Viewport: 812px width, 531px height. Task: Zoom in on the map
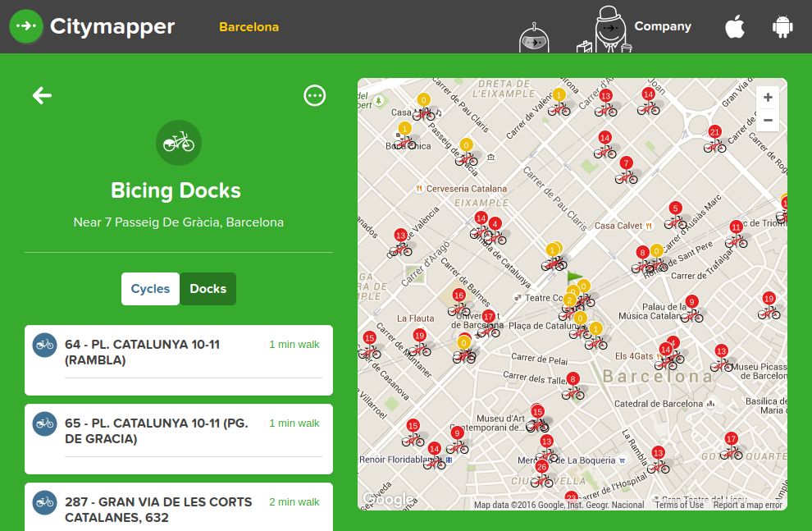coord(768,98)
